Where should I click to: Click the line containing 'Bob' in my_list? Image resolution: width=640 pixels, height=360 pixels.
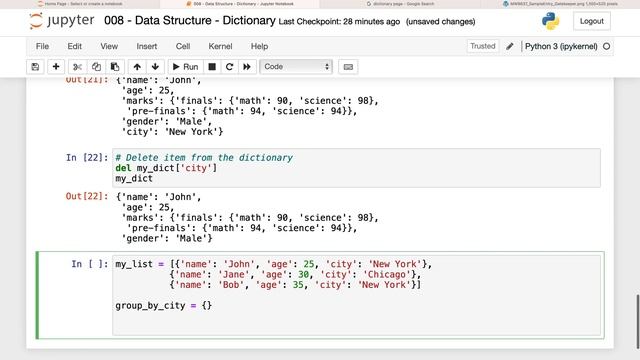click(295, 285)
